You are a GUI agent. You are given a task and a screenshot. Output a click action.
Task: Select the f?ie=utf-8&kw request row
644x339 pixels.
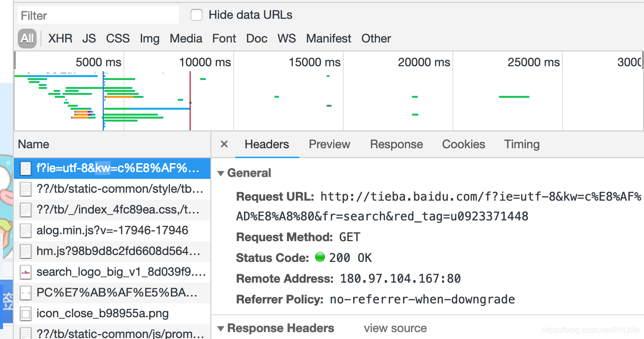click(x=112, y=169)
